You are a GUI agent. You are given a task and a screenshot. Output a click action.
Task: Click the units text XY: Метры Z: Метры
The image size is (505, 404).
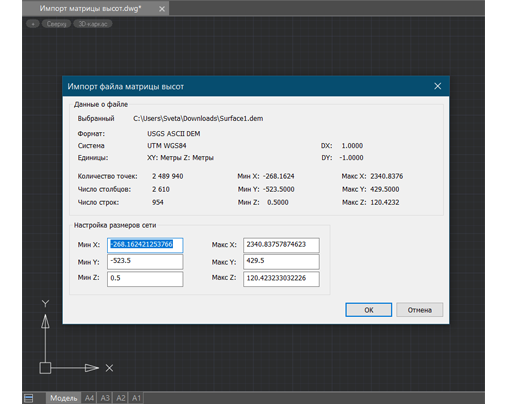pos(180,158)
